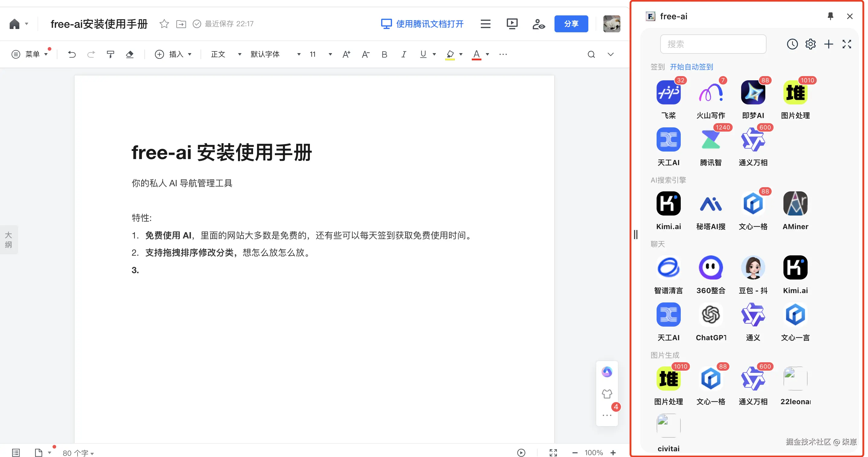Star this document as favorite
The width and height of the screenshot is (868, 457).
coord(164,24)
